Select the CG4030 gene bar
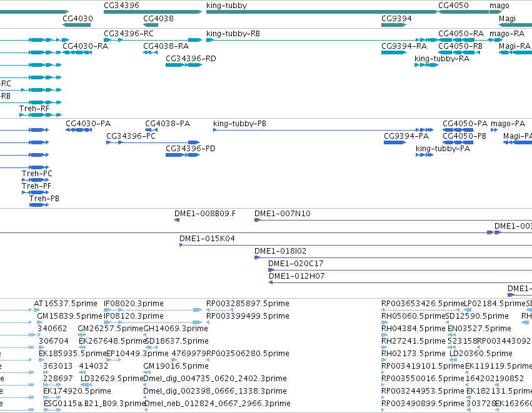 click(x=77, y=25)
